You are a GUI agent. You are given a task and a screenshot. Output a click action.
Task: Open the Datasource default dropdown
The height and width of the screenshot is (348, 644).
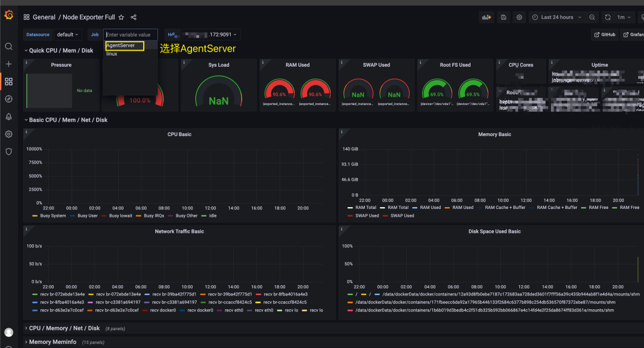pyautogui.click(x=67, y=35)
